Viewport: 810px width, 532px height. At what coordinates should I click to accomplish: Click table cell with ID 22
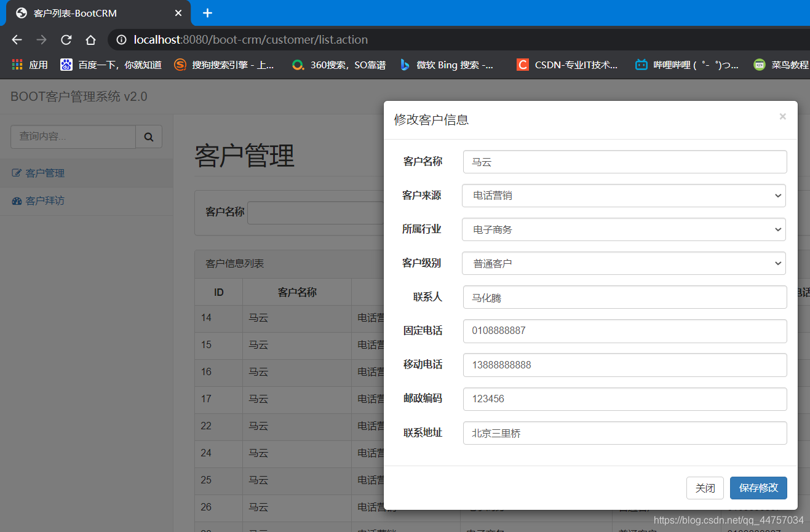[x=219, y=427]
